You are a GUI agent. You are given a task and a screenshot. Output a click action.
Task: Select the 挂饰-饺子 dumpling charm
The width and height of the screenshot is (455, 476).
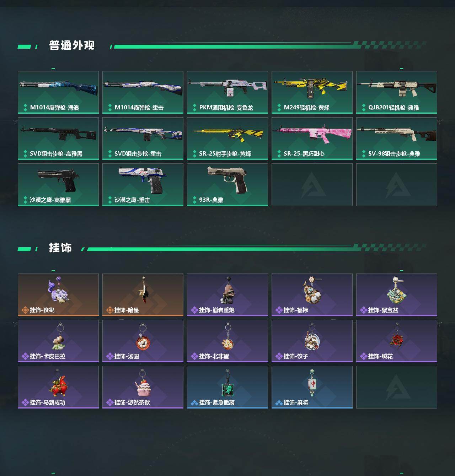point(312,341)
